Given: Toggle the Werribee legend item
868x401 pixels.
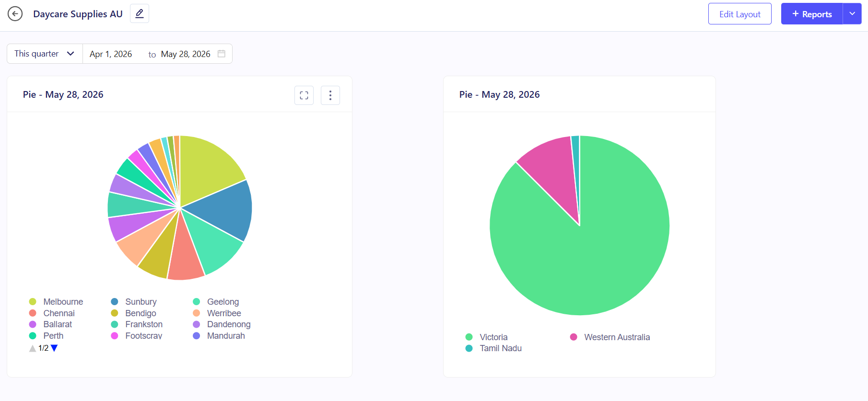Looking at the screenshot, I should pyautogui.click(x=217, y=313).
